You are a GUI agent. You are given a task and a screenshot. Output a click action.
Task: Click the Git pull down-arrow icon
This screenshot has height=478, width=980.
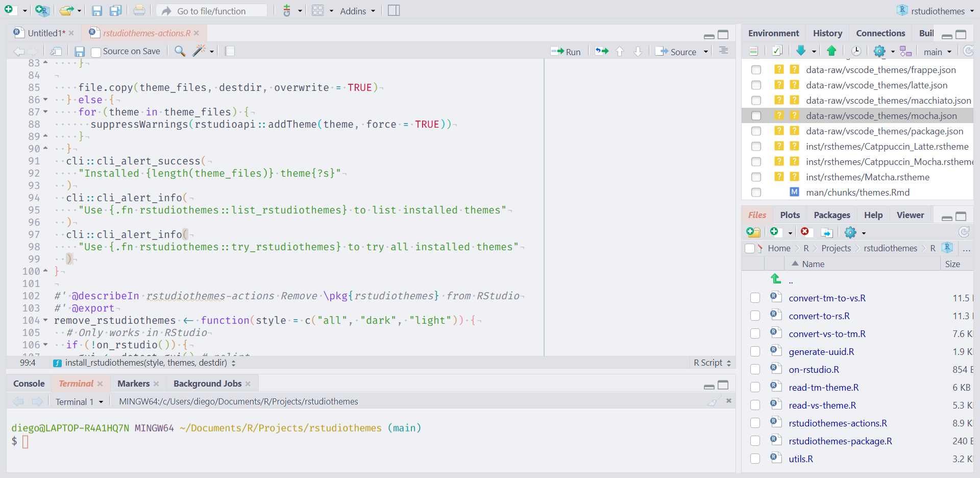(801, 51)
